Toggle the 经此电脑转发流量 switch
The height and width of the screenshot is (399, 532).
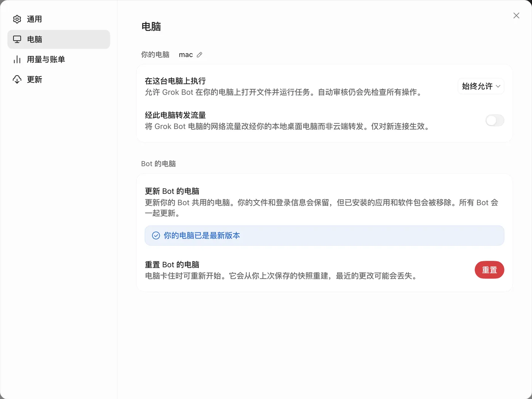[495, 120]
